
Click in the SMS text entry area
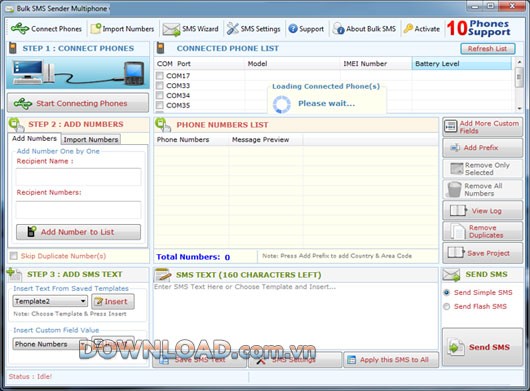(x=296, y=316)
